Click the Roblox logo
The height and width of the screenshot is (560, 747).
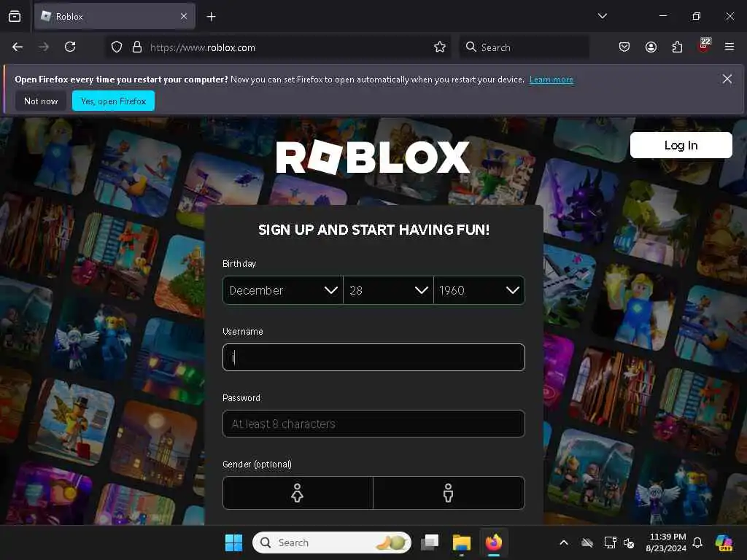(373, 157)
